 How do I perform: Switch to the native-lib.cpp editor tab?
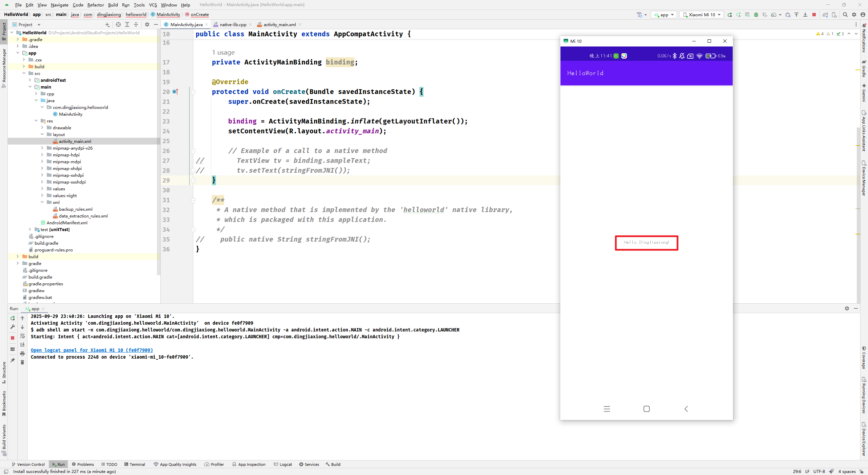tap(233, 24)
